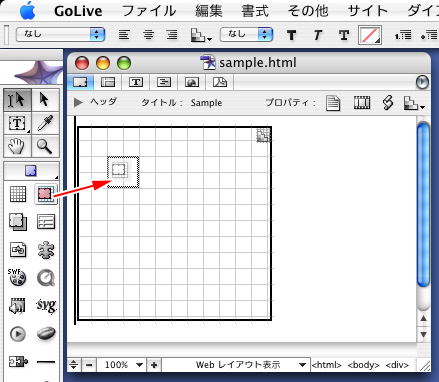The height and width of the screenshot is (382, 439).
Task: Open the text color swatch
Action: pos(370,35)
